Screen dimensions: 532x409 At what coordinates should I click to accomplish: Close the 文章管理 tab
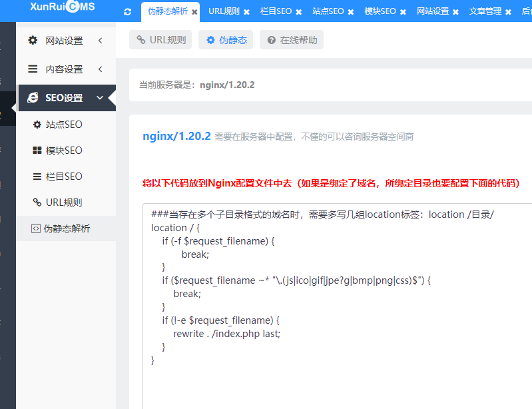click(x=508, y=12)
